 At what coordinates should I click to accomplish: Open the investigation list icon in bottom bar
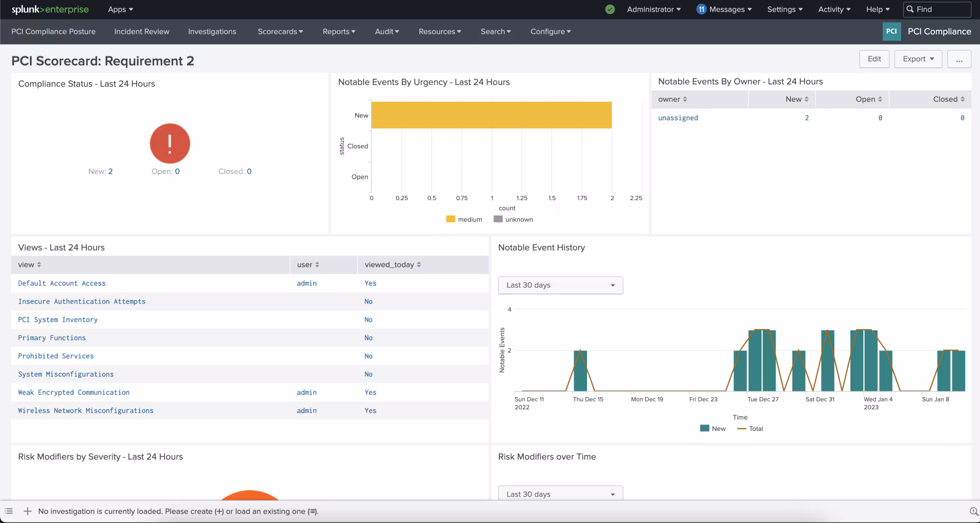tap(8, 511)
